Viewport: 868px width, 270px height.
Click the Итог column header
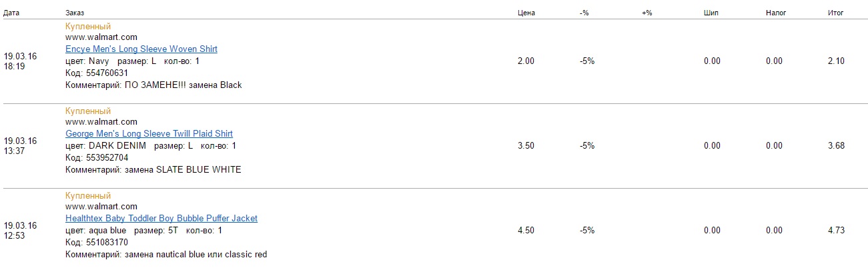[x=835, y=13]
